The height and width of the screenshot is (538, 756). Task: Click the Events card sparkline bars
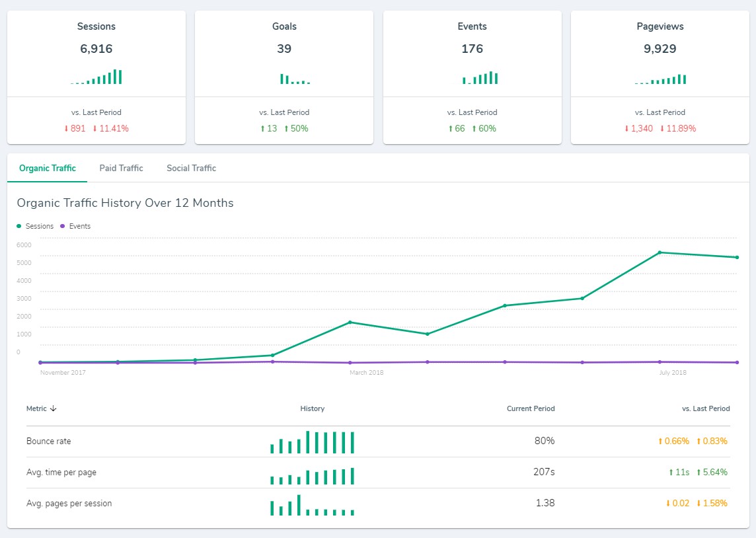pos(480,77)
